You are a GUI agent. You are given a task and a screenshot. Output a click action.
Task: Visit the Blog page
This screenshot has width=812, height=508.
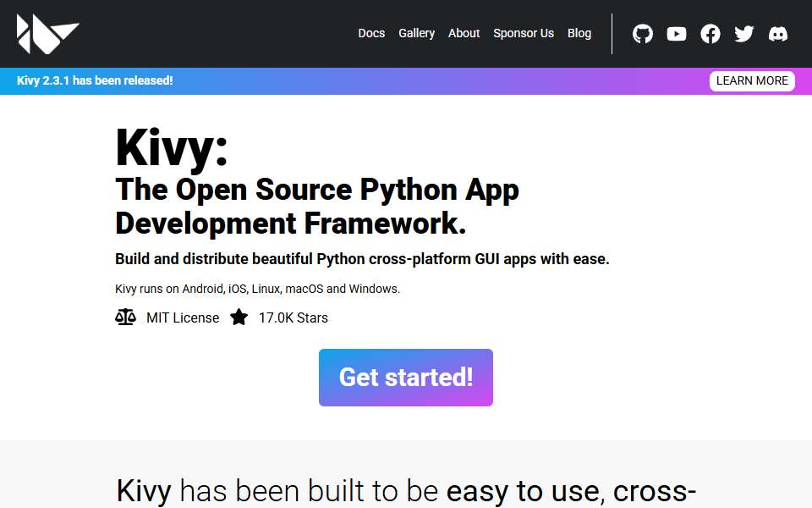coord(579,33)
